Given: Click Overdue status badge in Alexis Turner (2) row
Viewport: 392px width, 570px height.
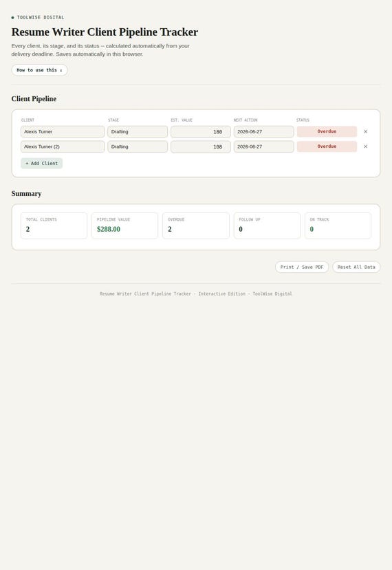Looking at the screenshot, I should tap(327, 146).
